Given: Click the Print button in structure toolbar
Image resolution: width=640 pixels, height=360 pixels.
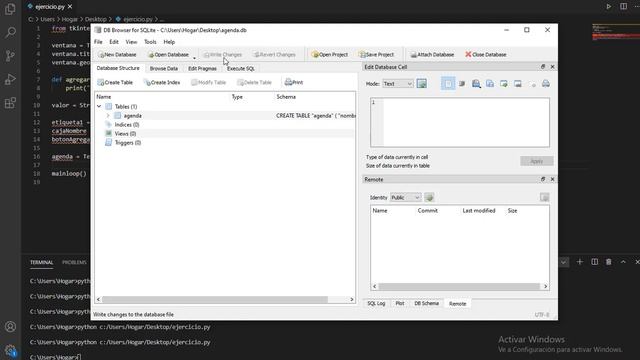Looking at the screenshot, I should pyautogui.click(x=294, y=82).
